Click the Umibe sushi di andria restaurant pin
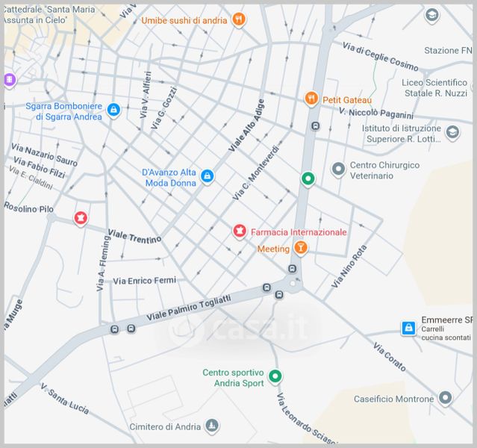 pos(238,20)
